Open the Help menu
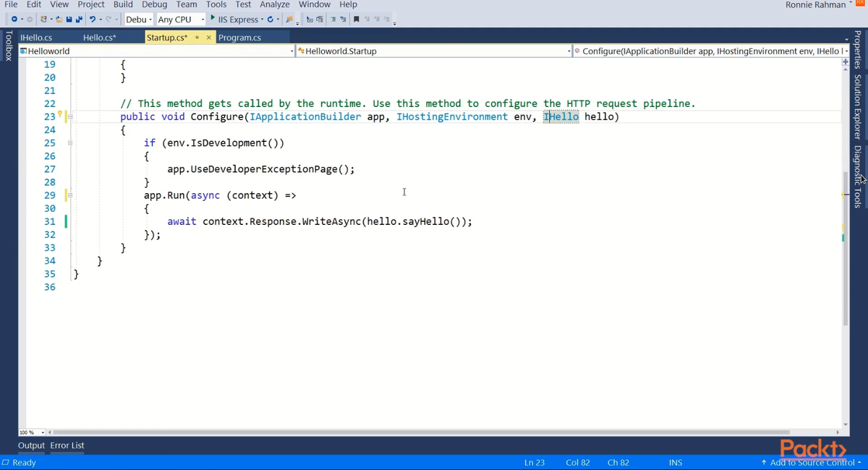 tap(349, 4)
